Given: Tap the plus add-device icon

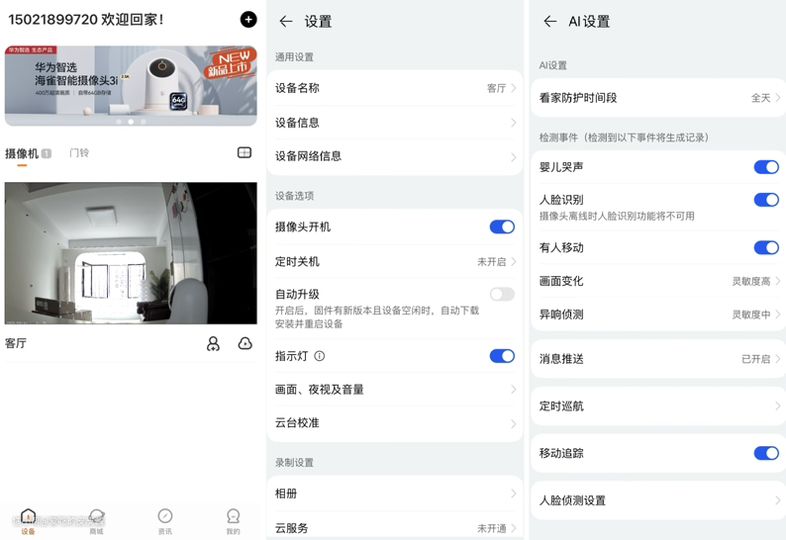Looking at the screenshot, I should point(248,20).
